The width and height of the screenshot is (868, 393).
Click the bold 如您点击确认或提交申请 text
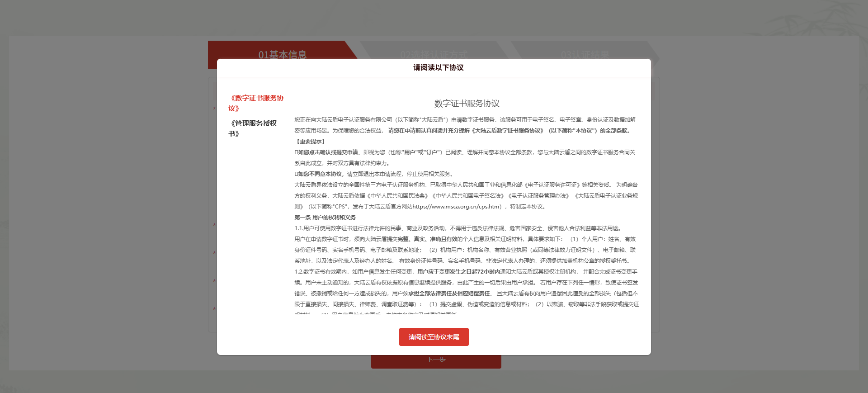[328, 152]
